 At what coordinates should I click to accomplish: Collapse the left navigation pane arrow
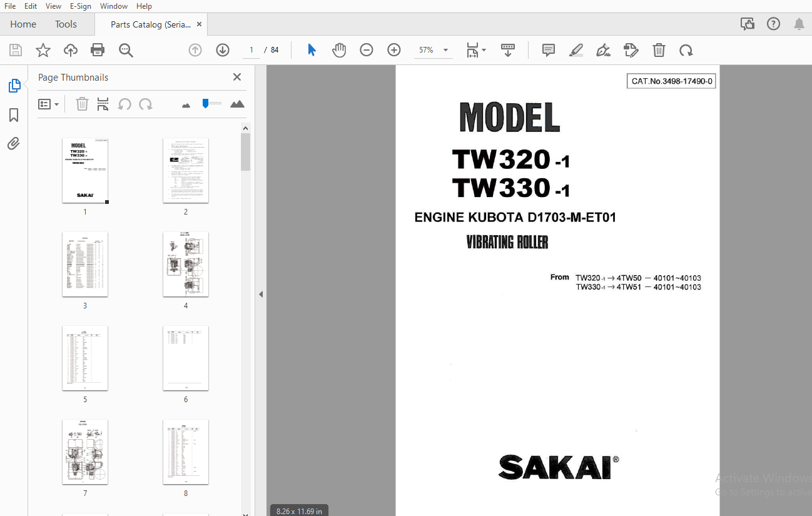[261, 294]
